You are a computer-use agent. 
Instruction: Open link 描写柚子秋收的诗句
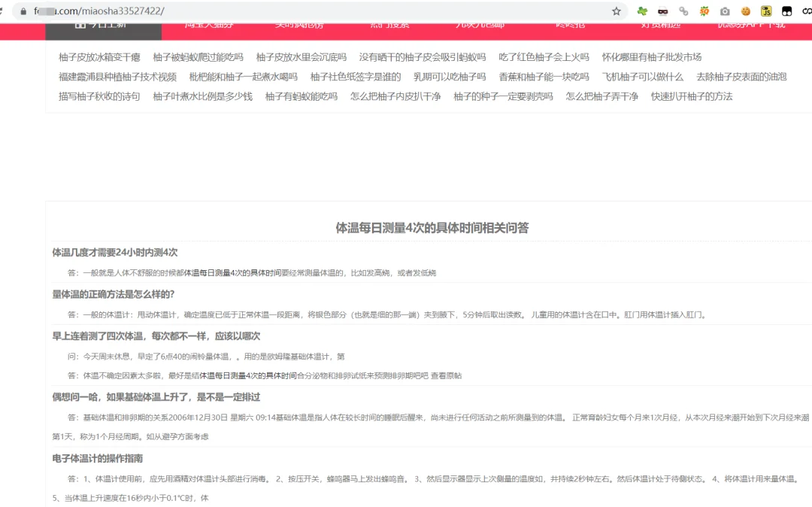[99, 96]
